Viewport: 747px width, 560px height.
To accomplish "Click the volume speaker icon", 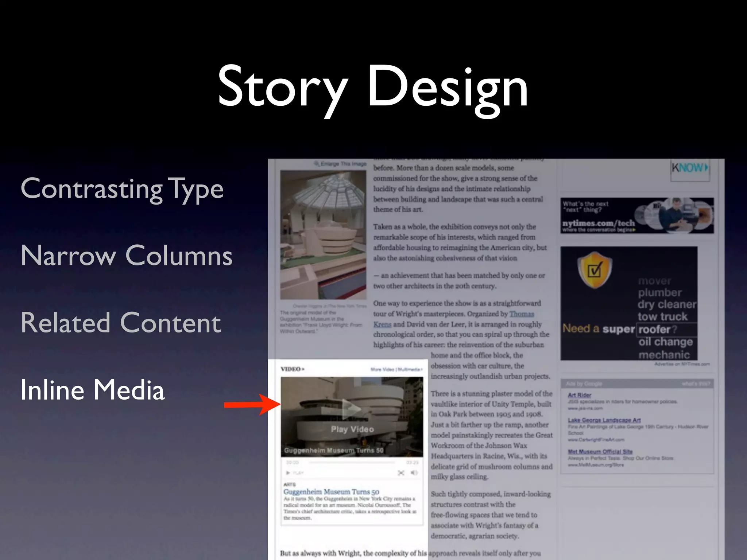I will [x=414, y=472].
